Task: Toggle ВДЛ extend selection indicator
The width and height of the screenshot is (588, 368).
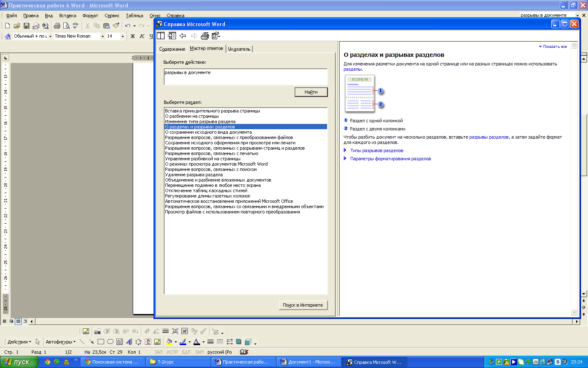Action: pyautogui.click(x=186, y=352)
